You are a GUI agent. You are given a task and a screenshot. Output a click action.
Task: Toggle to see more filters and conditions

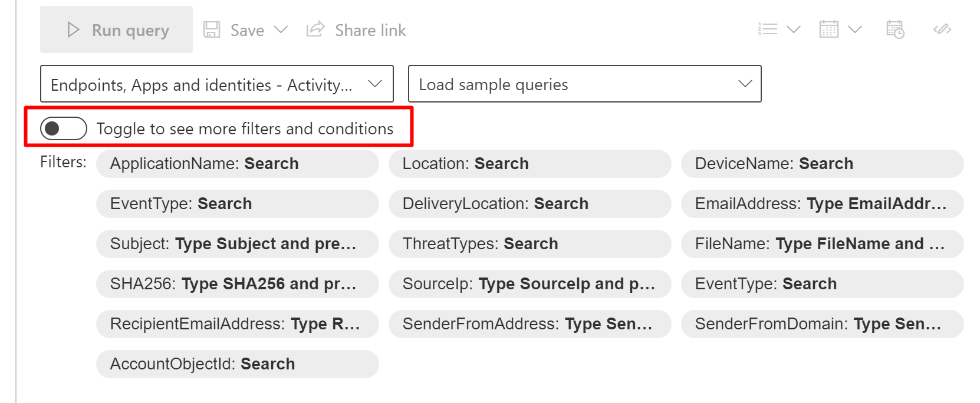64,128
